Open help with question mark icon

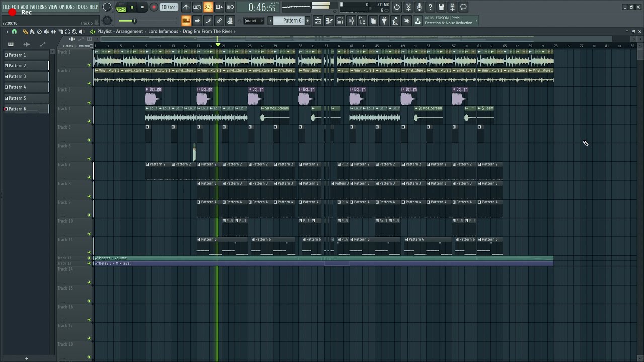click(430, 7)
